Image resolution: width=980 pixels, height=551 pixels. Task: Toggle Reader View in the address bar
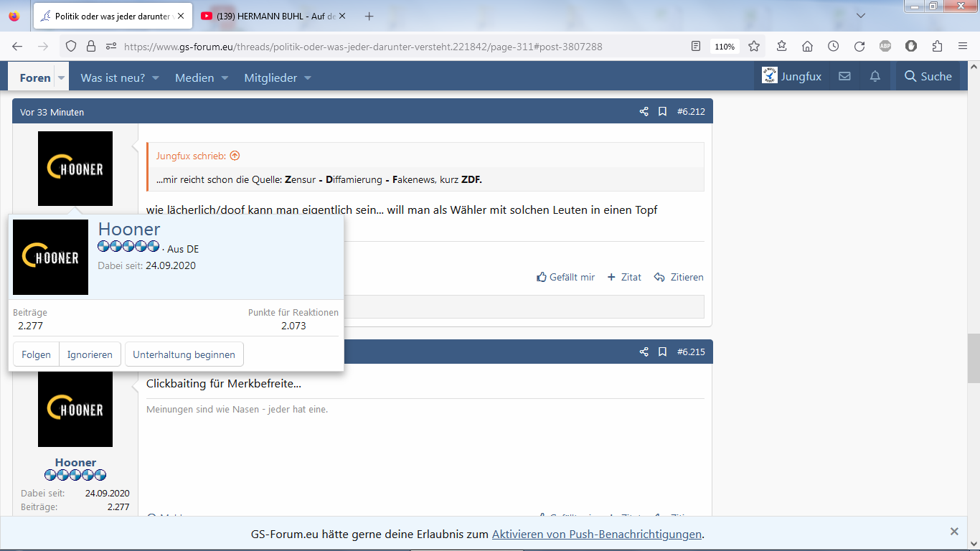pos(695,47)
